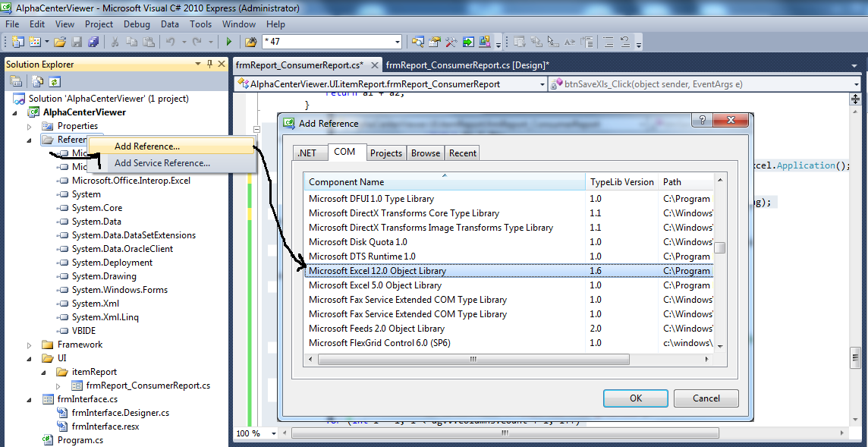Cancel the Add Reference dialog
The height and width of the screenshot is (447, 868).
pos(706,398)
